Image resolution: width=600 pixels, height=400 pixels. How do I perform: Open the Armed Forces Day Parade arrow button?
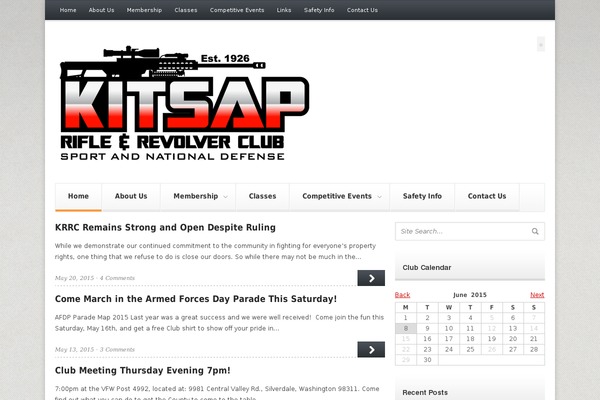tap(371, 349)
